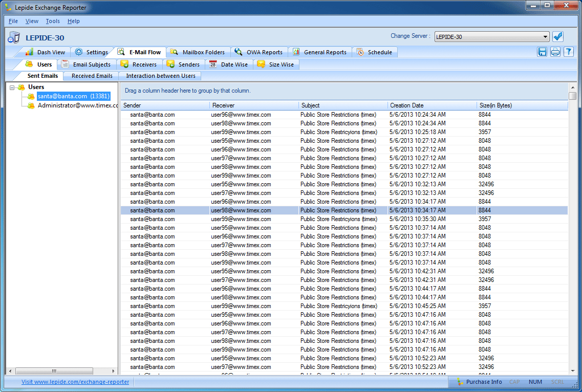This screenshot has height=392, width=582.
Task: Click highlighted subject at 10:34:17 AM user98 row
Action: [338, 210]
